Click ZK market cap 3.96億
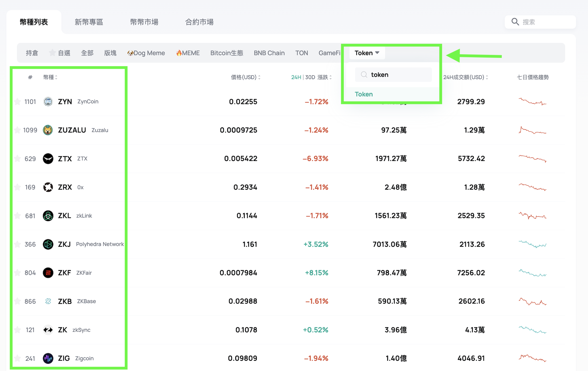 pos(396,330)
